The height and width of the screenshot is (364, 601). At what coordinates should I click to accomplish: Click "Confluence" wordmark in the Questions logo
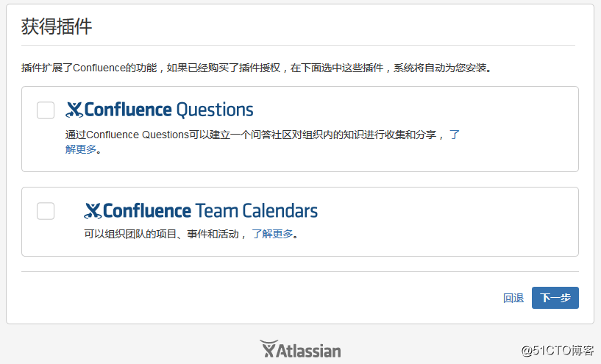(128, 110)
